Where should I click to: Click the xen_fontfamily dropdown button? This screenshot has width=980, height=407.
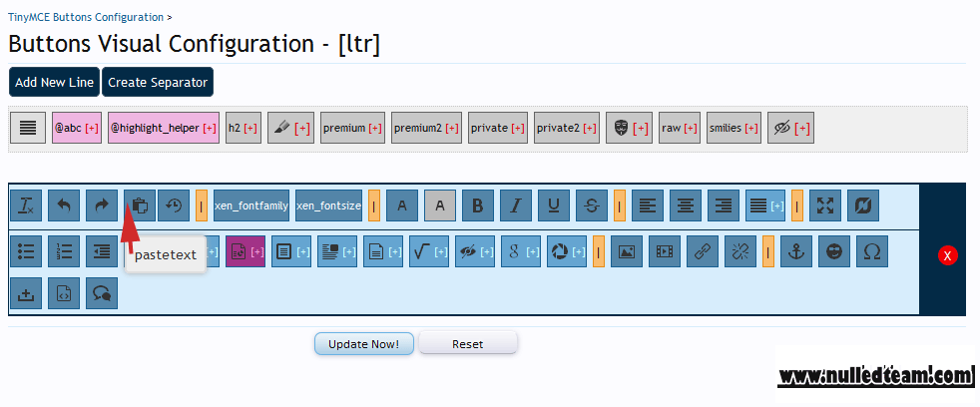coord(251,205)
